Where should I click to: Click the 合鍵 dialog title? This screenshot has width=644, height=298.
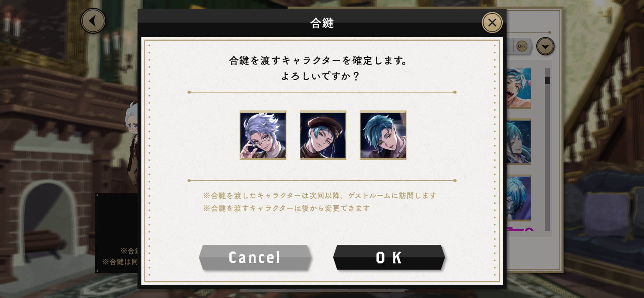(322, 23)
